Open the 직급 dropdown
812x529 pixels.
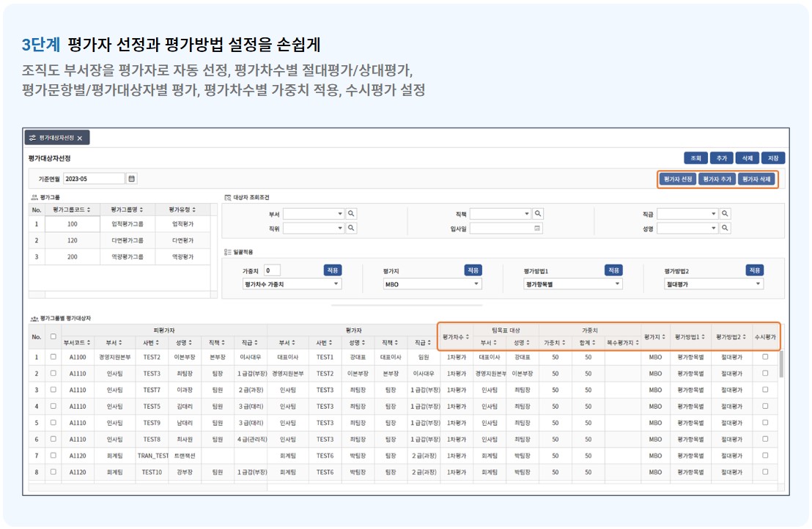point(687,213)
